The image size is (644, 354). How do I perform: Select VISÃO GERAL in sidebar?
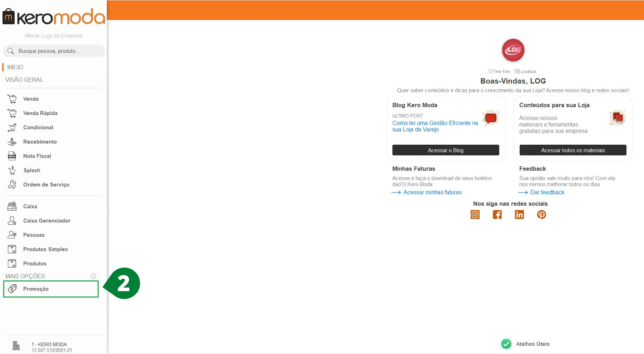click(x=24, y=80)
